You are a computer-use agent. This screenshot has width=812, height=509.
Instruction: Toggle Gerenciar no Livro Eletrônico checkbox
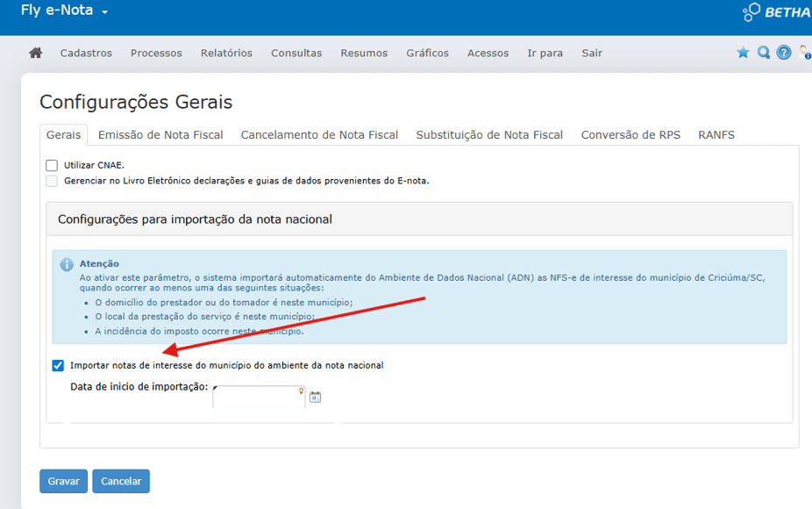[52, 181]
